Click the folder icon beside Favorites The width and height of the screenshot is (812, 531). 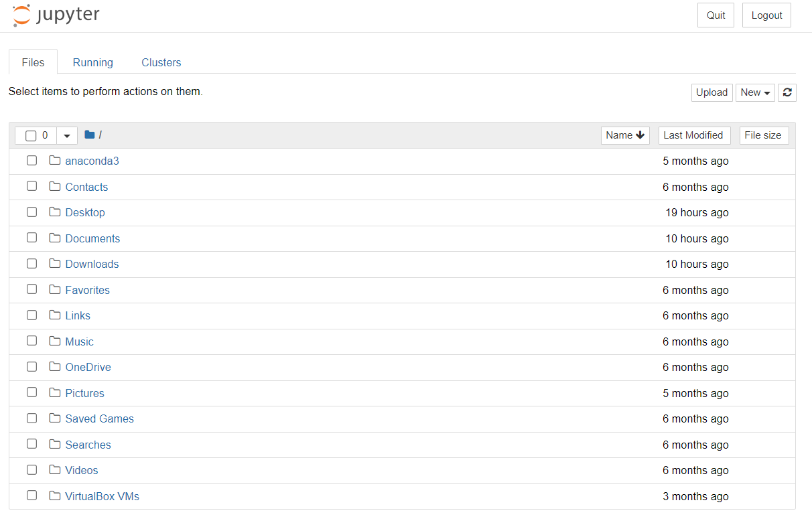point(55,289)
